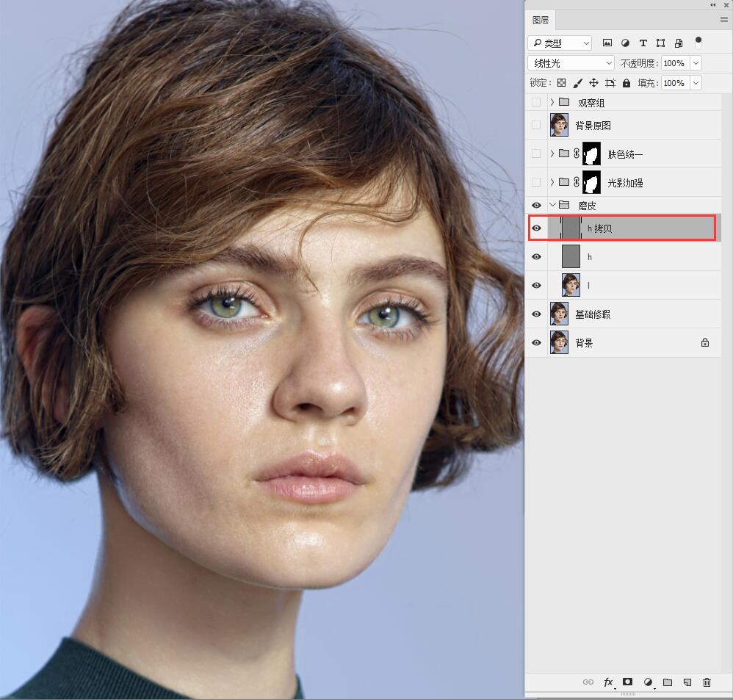Hide the l layer

click(537, 285)
